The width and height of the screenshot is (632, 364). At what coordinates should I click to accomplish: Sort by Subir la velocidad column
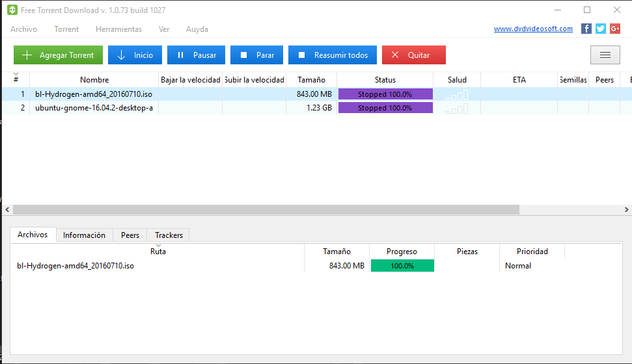pos(254,80)
